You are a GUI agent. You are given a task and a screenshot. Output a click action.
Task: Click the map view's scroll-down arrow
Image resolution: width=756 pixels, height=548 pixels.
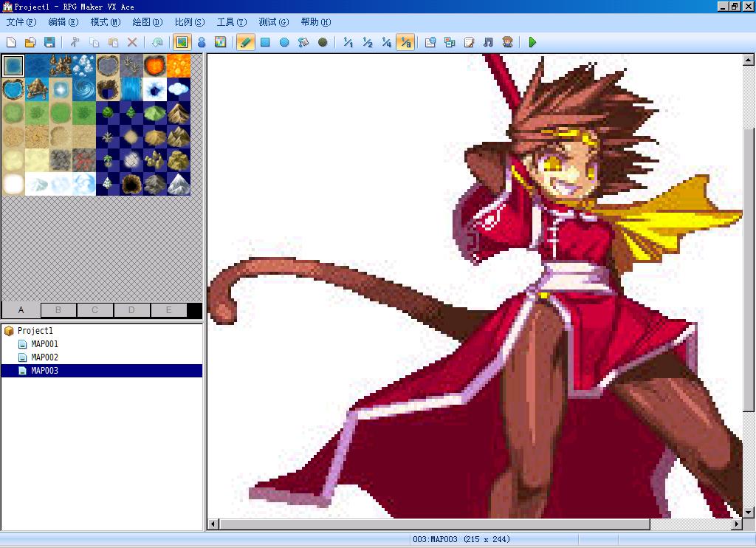click(749, 513)
